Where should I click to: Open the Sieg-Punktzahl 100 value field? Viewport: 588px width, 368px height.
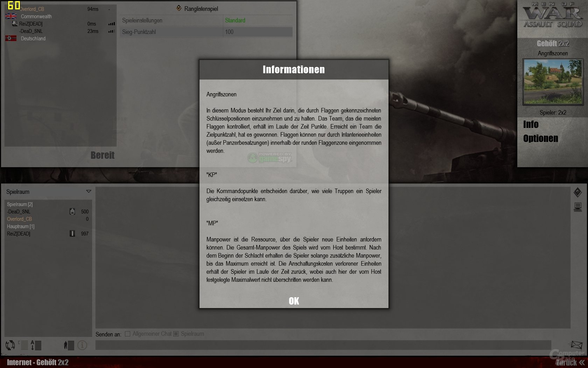(x=258, y=32)
